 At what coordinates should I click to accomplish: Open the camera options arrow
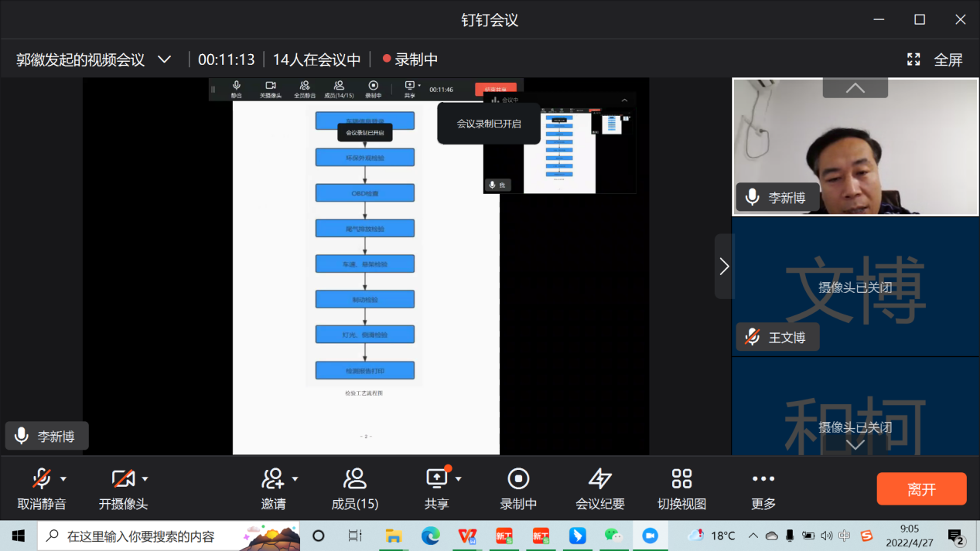(x=145, y=479)
